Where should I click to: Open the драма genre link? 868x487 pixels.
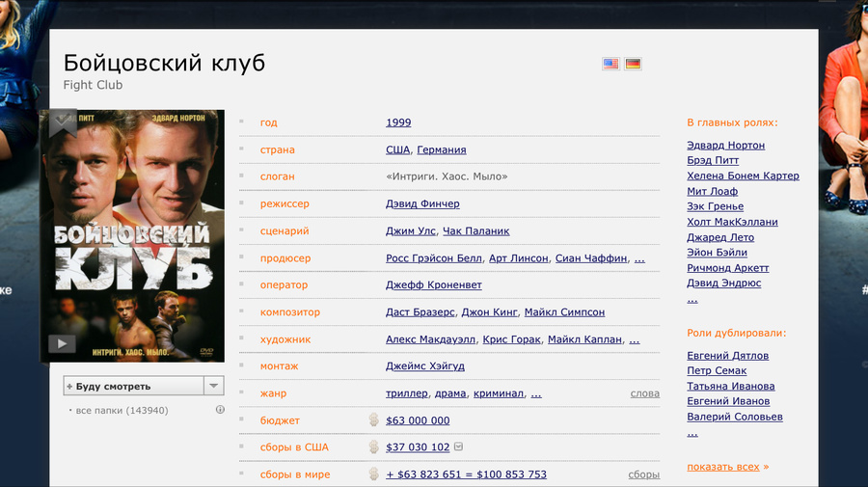[450, 392]
